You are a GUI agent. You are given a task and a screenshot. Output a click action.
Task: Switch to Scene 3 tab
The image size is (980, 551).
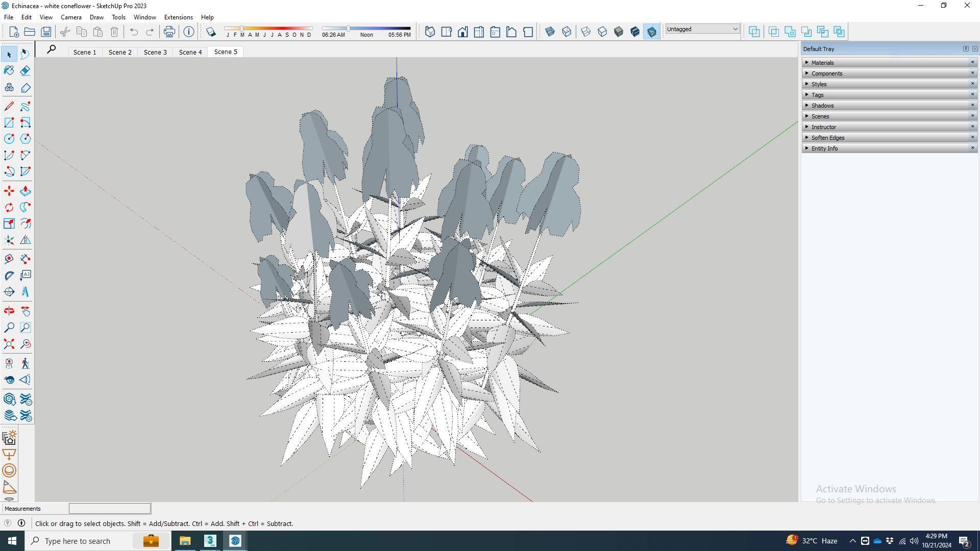tap(155, 52)
